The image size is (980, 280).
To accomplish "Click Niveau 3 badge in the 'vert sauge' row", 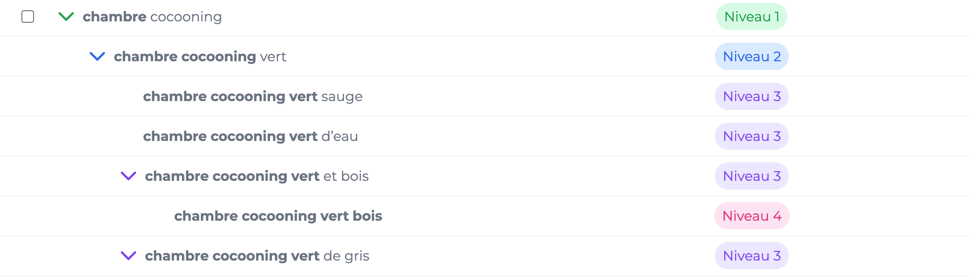I will coord(751,96).
